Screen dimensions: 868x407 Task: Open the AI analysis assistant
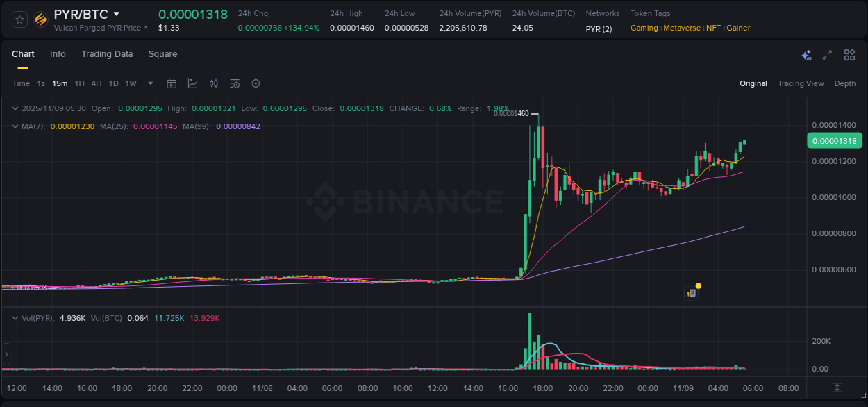[x=806, y=54]
